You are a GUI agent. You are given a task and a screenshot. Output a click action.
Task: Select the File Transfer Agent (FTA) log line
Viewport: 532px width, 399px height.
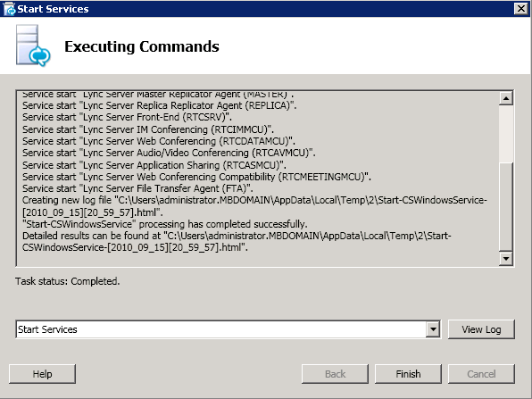tap(137, 188)
